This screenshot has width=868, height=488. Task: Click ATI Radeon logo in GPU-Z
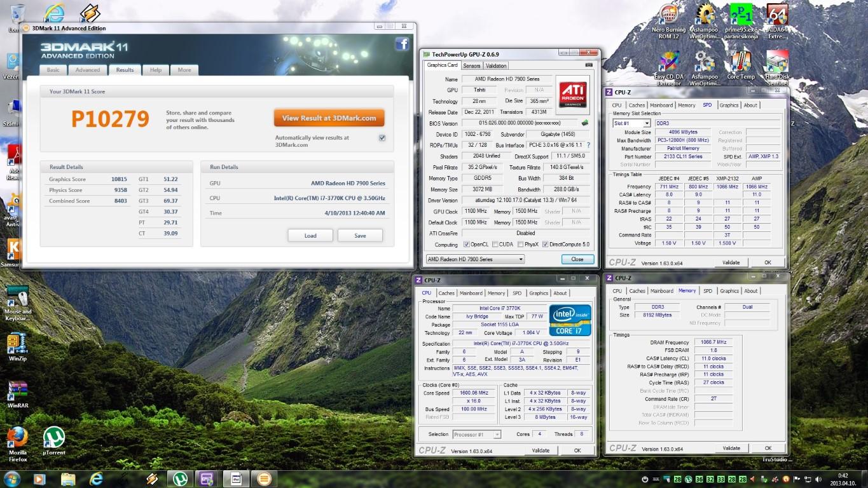pyautogui.click(x=573, y=94)
